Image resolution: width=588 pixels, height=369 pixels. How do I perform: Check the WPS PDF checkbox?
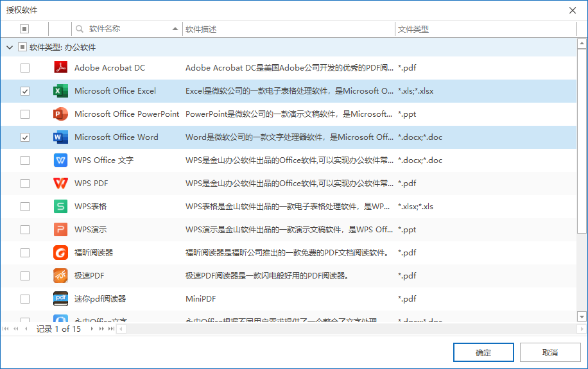coord(25,184)
